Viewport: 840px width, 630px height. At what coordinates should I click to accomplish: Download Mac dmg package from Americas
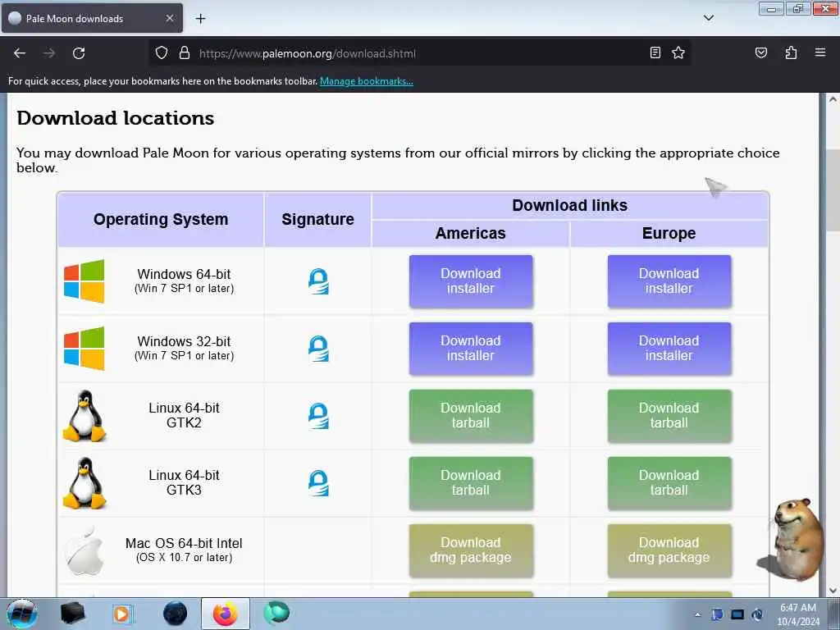pyautogui.click(x=471, y=550)
